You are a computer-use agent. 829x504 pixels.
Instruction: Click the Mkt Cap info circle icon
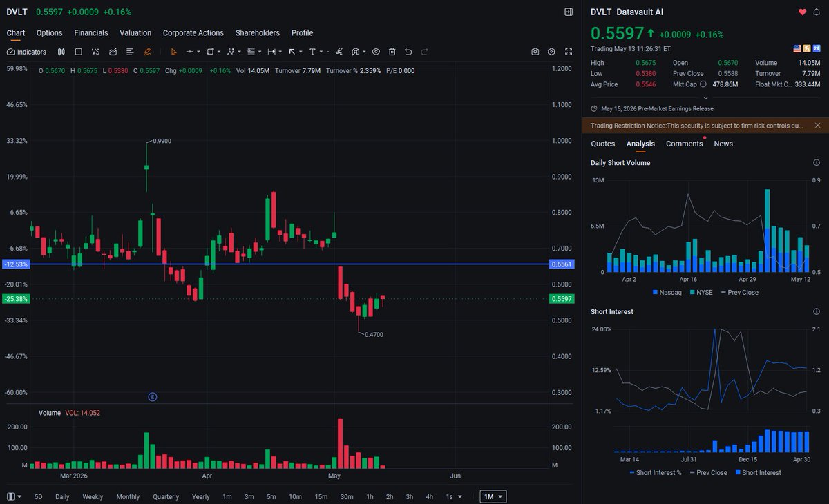point(703,84)
